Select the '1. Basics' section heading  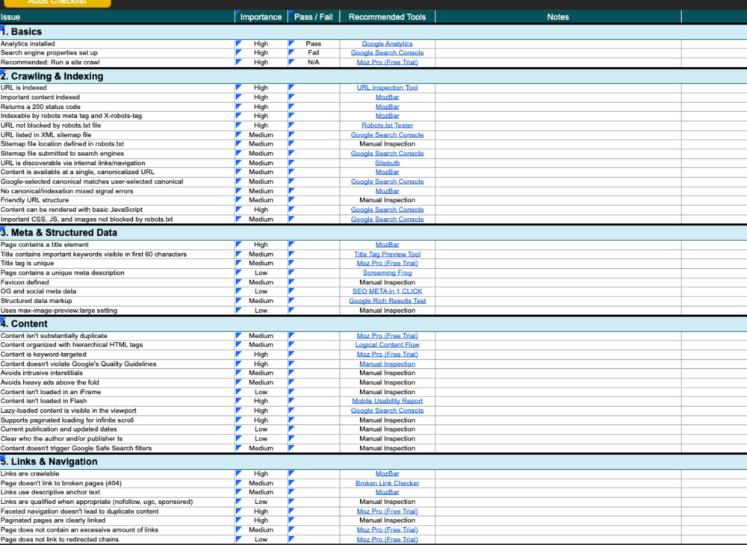coord(22,32)
